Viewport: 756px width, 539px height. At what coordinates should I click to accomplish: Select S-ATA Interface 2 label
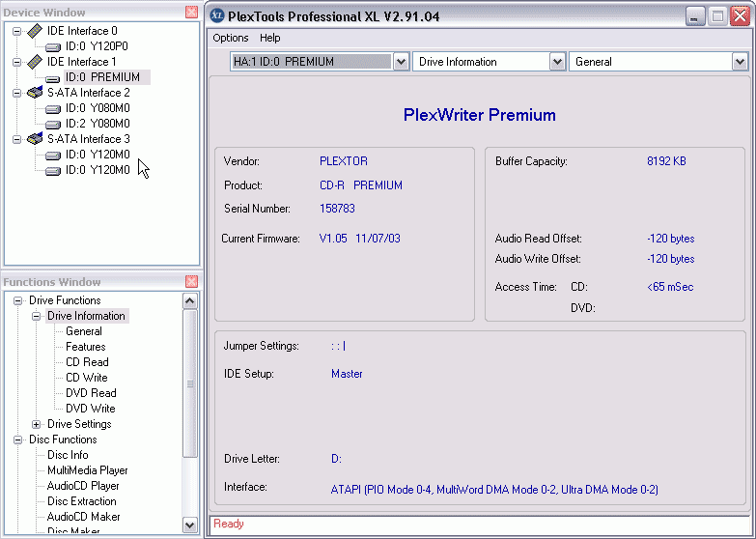point(88,93)
